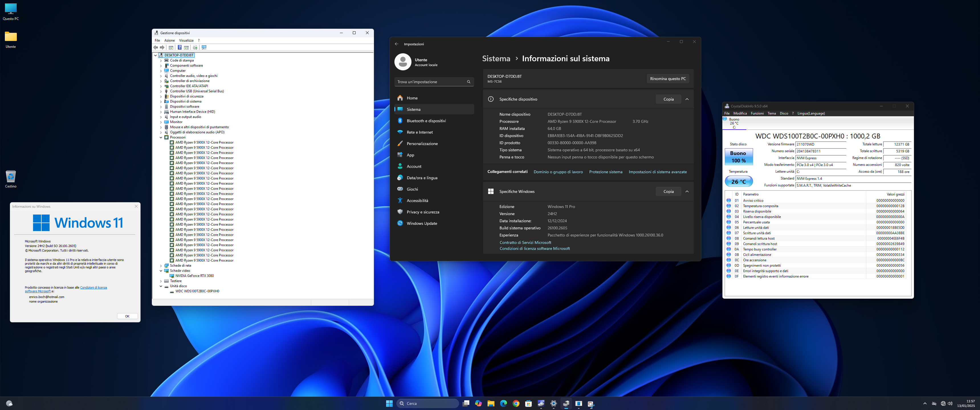Click OK in Informazioni su Windows dialog
The height and width of the screenshot is (410, 980).
point(127,317)
